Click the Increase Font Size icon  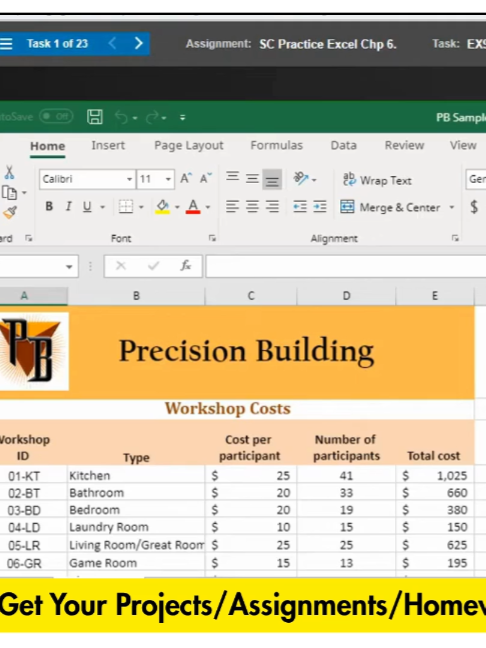click(186, 179)
